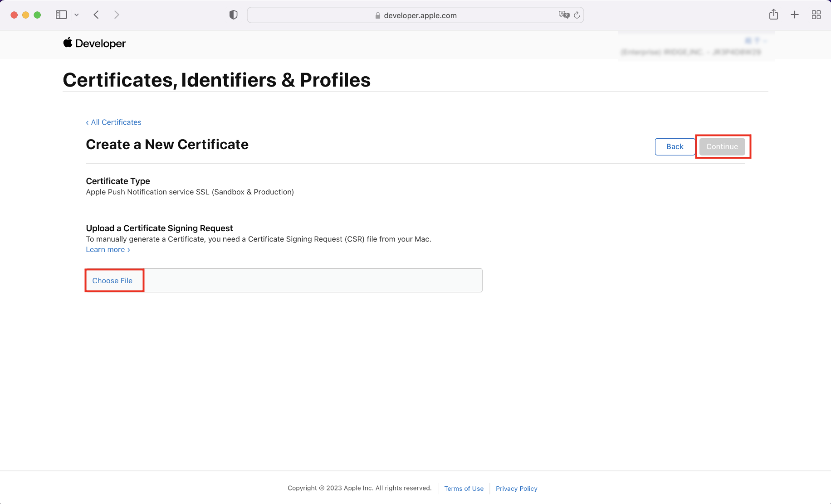Click Choose File to upload CSR
Viewport: 831px width, 504px height.
112,281
